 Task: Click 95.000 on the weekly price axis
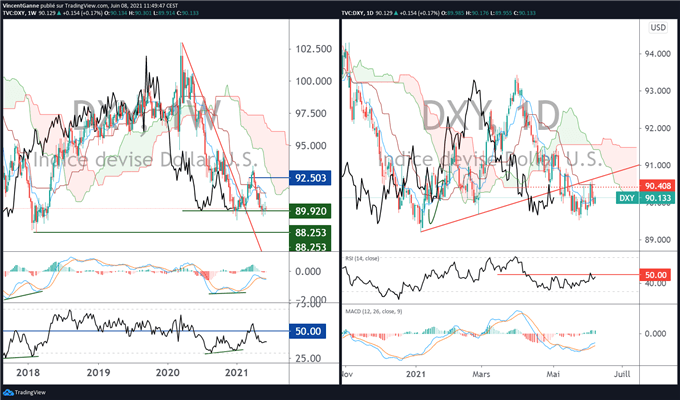pos(311,146)
